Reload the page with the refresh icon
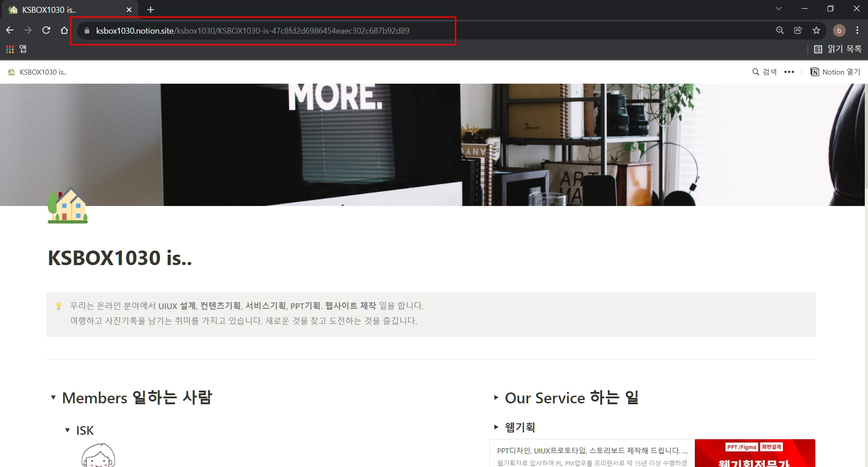868x467 pixels. (x=46, y=30)
